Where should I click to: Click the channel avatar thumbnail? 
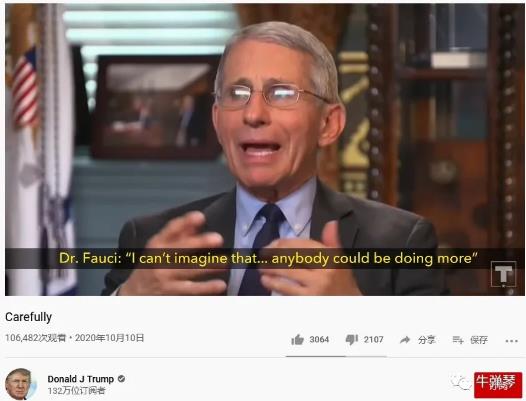(21, 384)
